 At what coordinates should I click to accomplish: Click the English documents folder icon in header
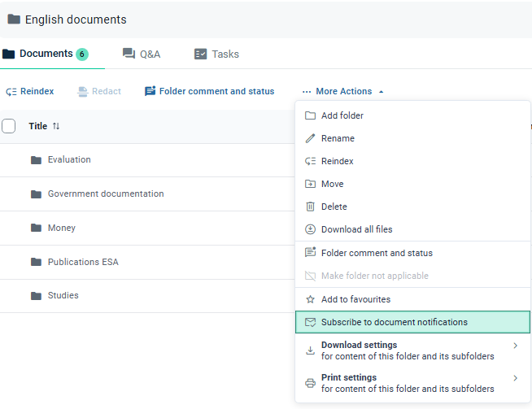click(x=14, y=20)
